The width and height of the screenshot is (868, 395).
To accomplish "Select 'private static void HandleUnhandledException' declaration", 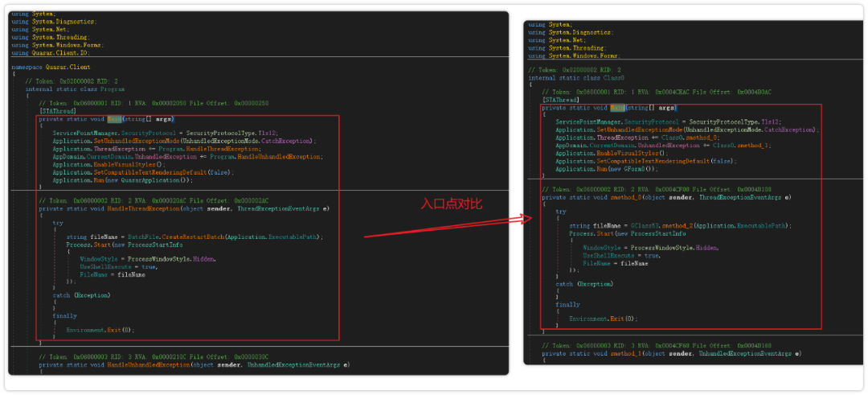I will coord(194,365).
